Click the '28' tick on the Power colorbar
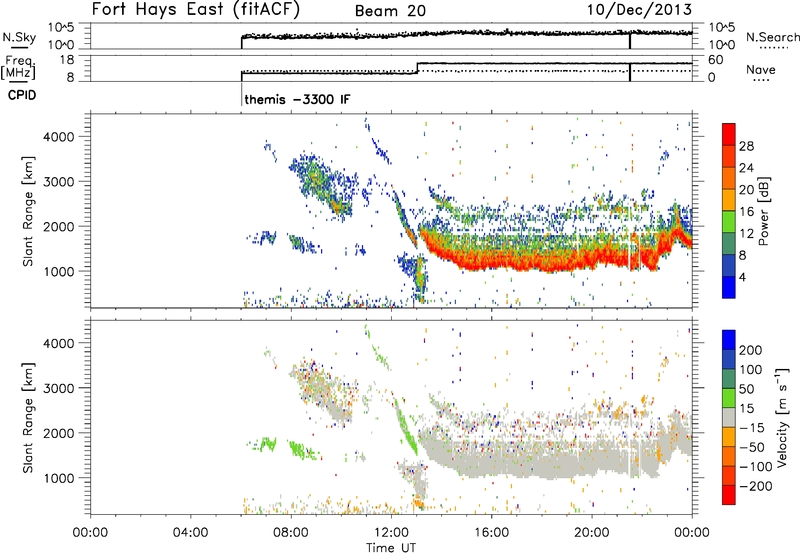Viewport: 800px width, 554px height. pos(746,146)
